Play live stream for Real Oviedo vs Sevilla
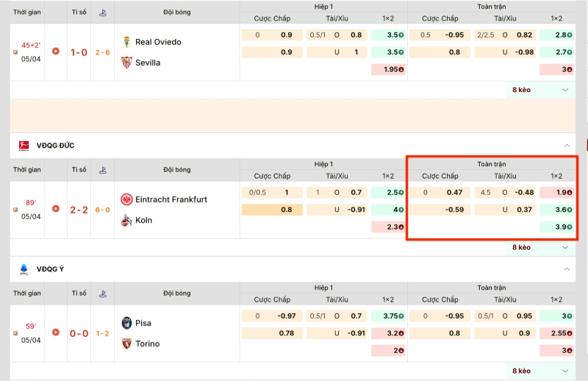 click(56, 52)
